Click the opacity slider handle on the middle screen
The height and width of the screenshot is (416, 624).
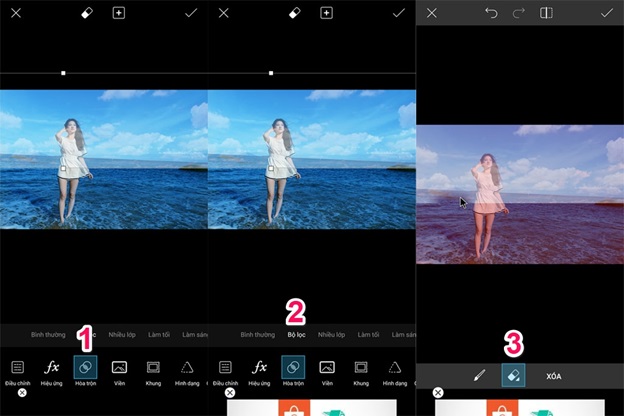tap(271, 73)
